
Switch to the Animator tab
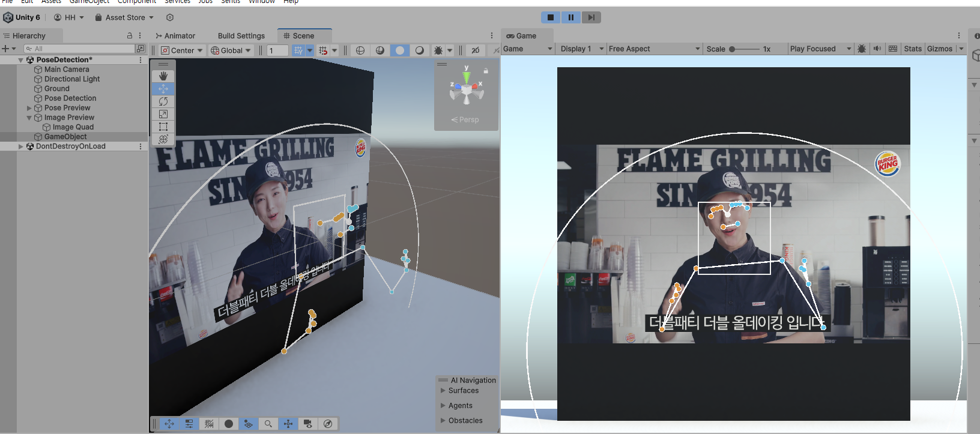pyautogui.click(x=175, y=36)
